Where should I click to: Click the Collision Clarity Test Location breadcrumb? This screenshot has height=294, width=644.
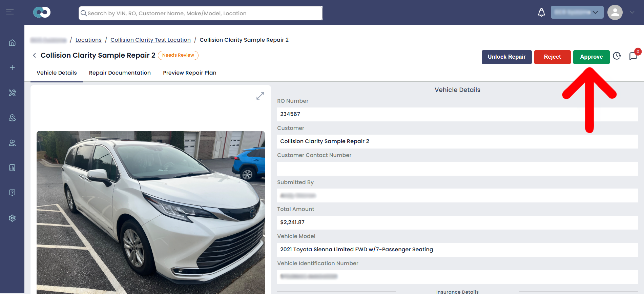coord(150,40)
